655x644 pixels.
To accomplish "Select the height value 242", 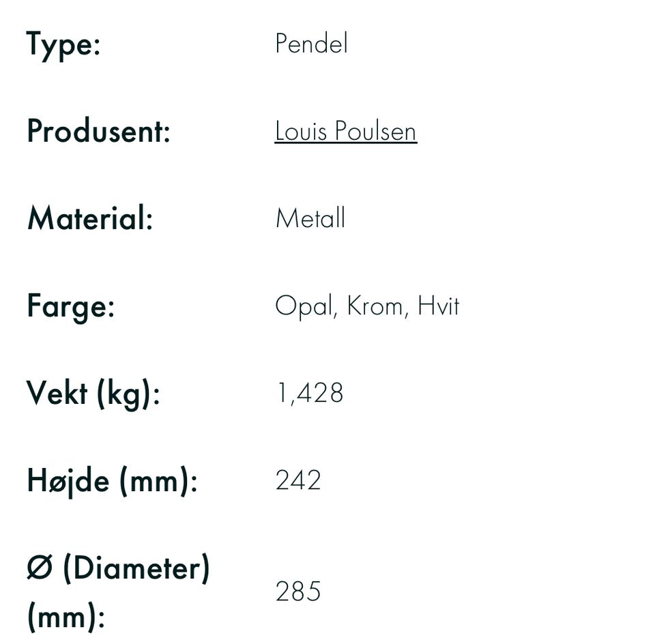I will click(x=298, y=480).
